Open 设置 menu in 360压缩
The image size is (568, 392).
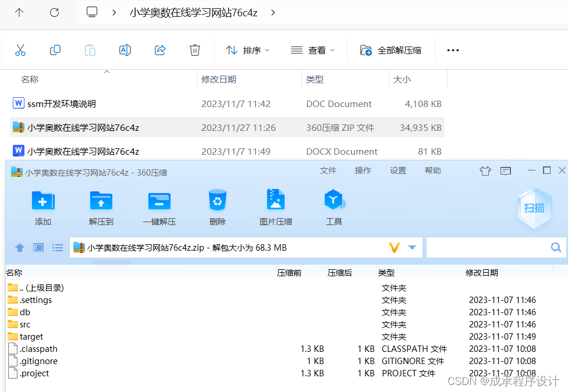pos(397,170)
